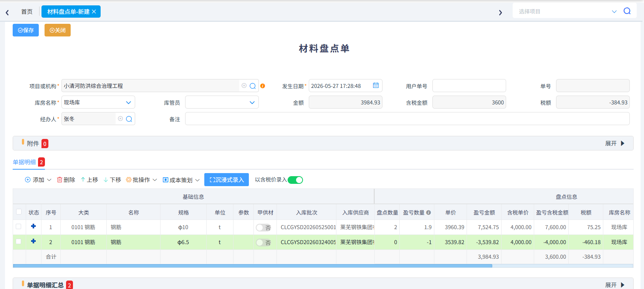The height and width of the screenshot is (289, 644).
Task: Clear the 经办人 field with its X icon
Action: pos(120,119)
